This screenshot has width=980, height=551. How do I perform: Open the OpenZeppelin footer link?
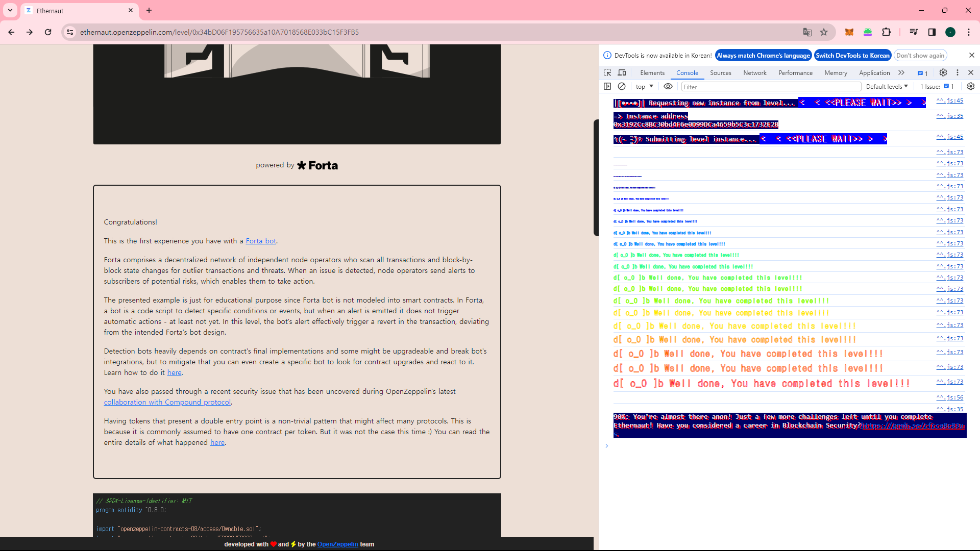(338, 544)
